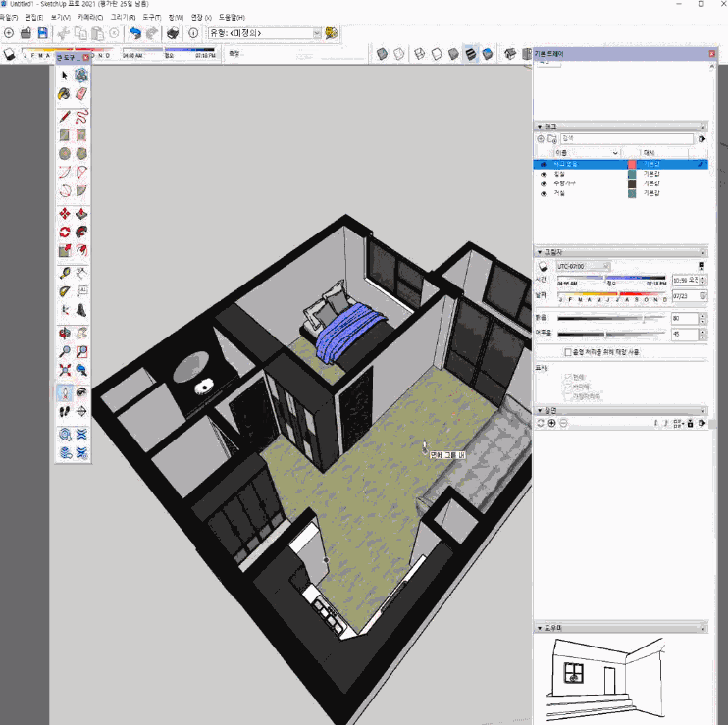Select the Offset tool
Image resolution: width=728 pixels, height=725 pixels.
81,250
